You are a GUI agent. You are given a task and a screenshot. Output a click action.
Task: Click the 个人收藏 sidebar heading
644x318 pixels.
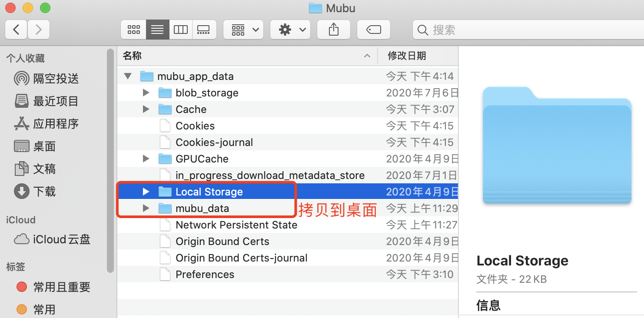25,58
